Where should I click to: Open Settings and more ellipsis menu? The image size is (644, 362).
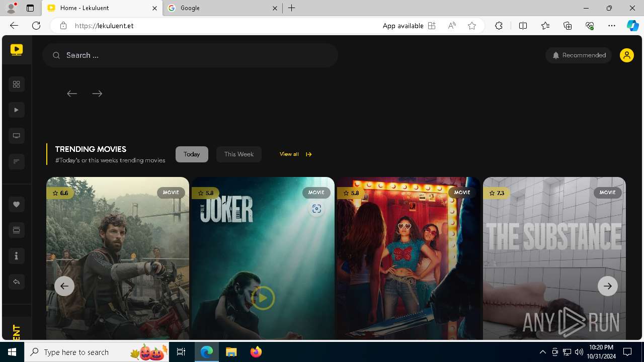tap(612, 26)
